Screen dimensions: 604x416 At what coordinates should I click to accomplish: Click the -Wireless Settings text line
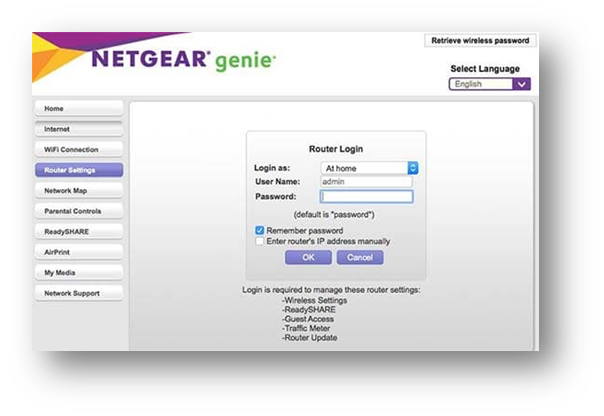click(314, 300)
